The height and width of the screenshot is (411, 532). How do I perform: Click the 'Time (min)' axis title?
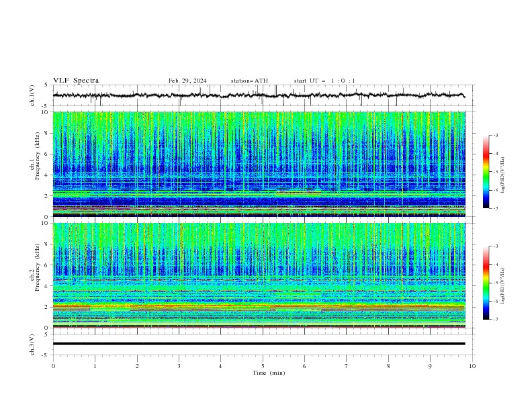[269, 373]
